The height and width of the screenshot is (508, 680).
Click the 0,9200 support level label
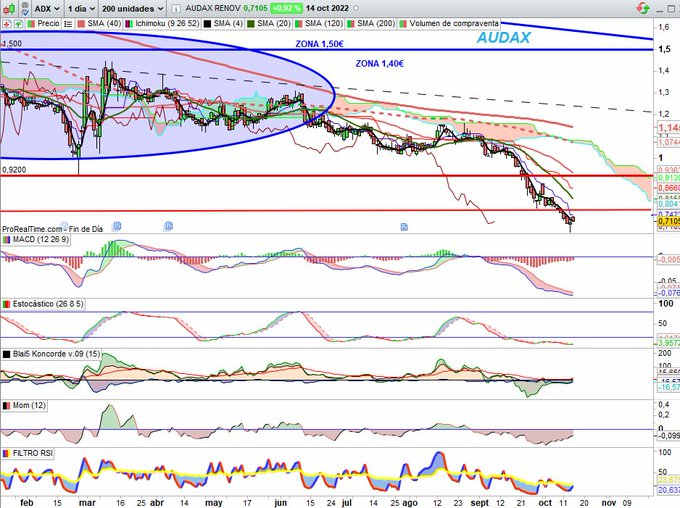(x=14, y=170)
